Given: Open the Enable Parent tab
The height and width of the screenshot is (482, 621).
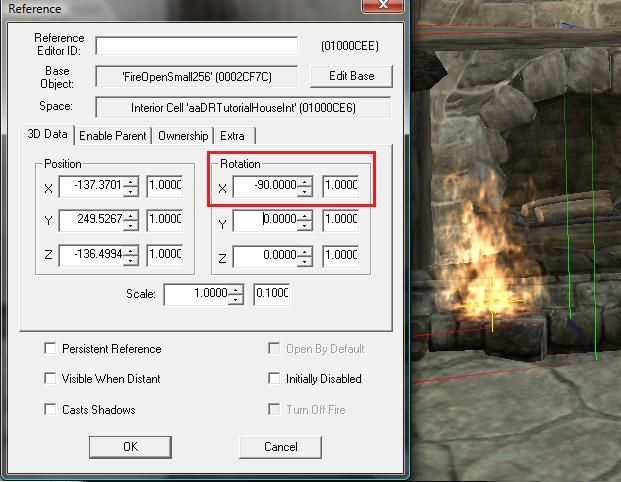Looking at the screenshot, I should coord(113,136).
